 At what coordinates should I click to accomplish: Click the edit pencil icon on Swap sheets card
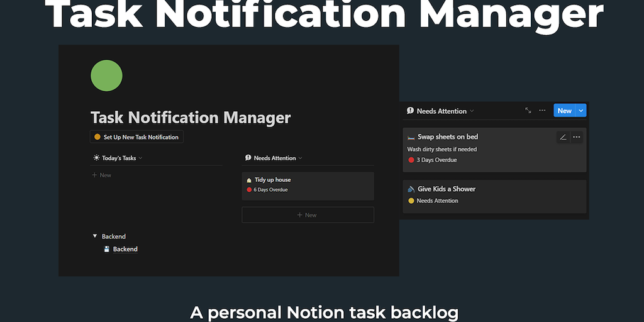pyautogui.click(x=563, y=137)
